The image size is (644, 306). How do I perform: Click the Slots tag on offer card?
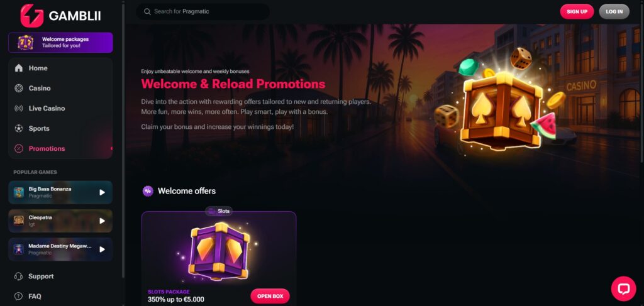click(219, 211)
